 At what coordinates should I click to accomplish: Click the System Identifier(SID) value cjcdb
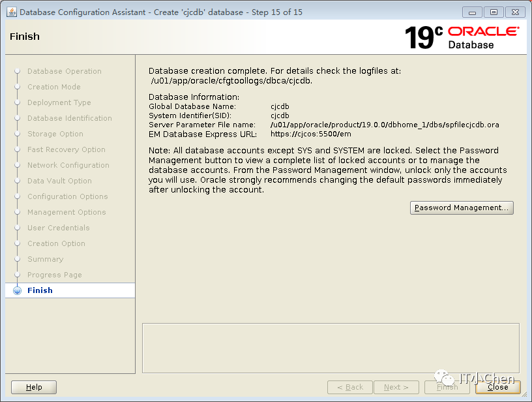280,116
